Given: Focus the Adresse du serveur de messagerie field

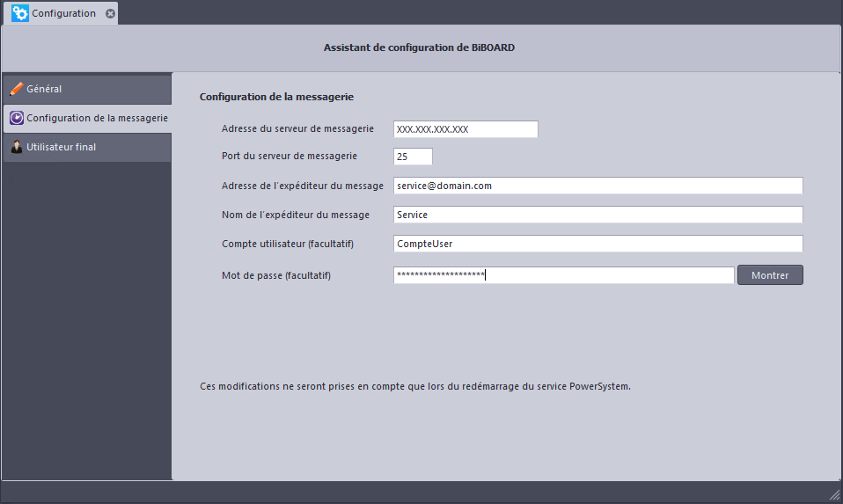Looking at the screenshot, I should (x=465, y=129).
